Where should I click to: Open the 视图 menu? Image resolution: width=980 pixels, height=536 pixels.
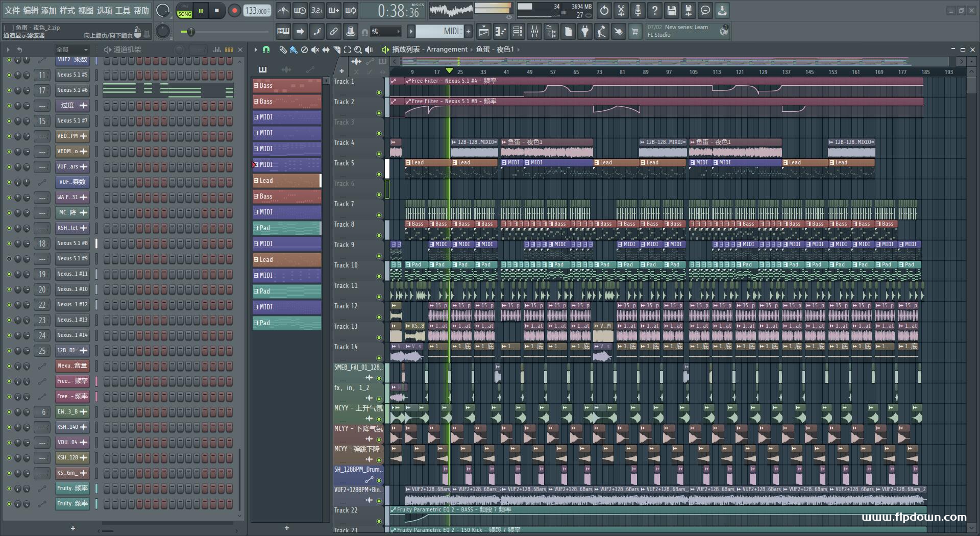click(86, 10)
